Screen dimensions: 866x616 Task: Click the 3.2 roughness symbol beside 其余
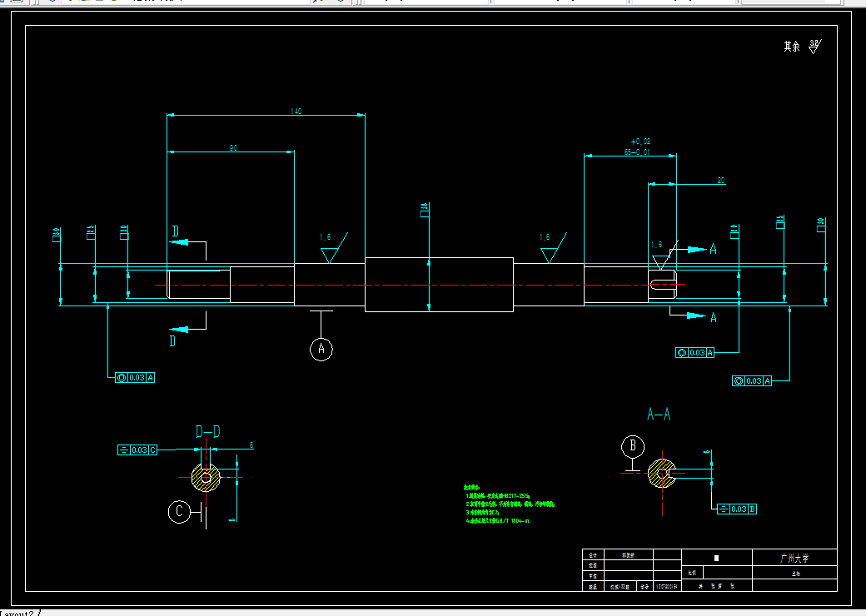(814, 47)
